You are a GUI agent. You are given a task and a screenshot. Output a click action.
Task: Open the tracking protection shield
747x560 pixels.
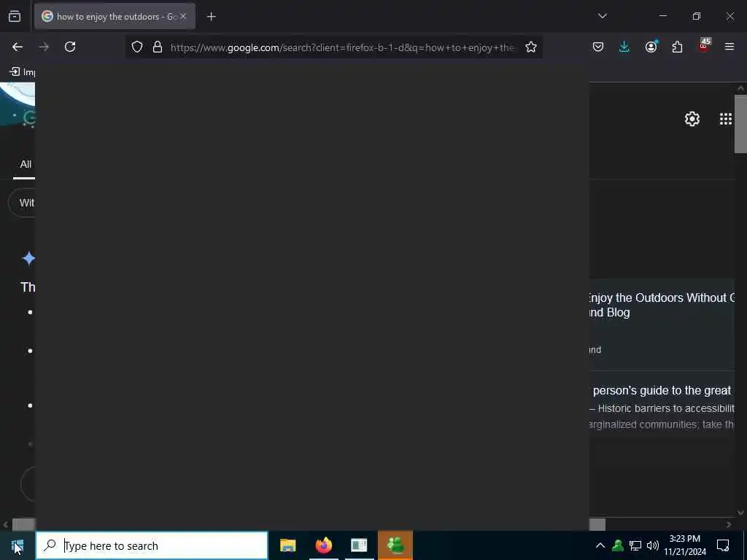(137, 47)
